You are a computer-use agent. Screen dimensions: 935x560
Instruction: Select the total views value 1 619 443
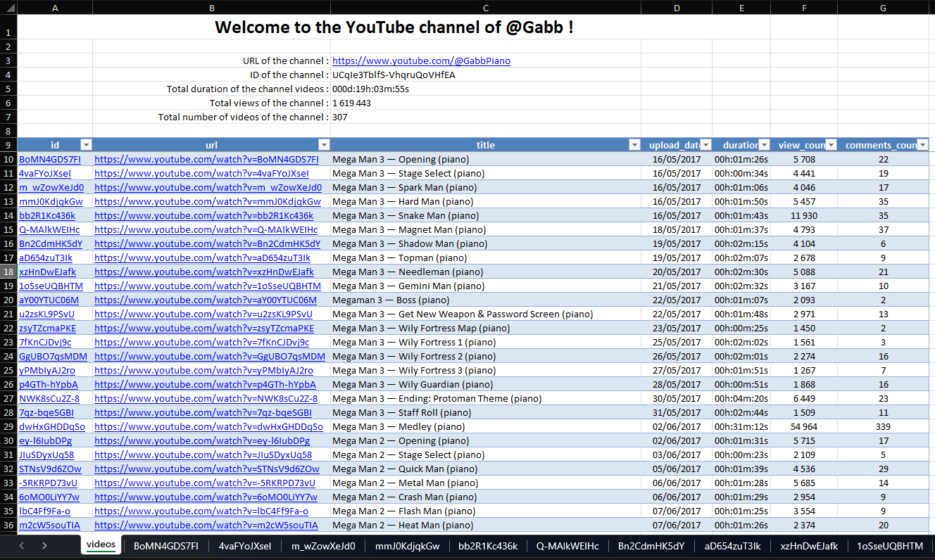351,103
